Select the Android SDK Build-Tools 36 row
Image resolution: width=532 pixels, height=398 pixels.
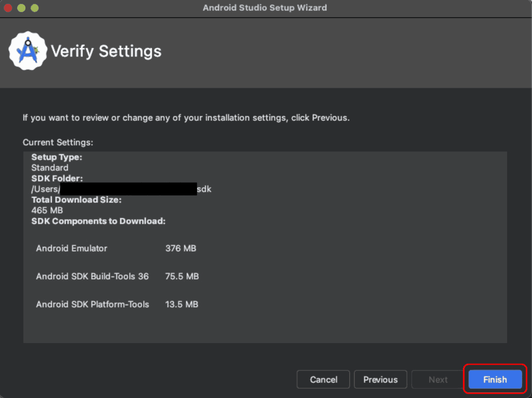point(117,276)
